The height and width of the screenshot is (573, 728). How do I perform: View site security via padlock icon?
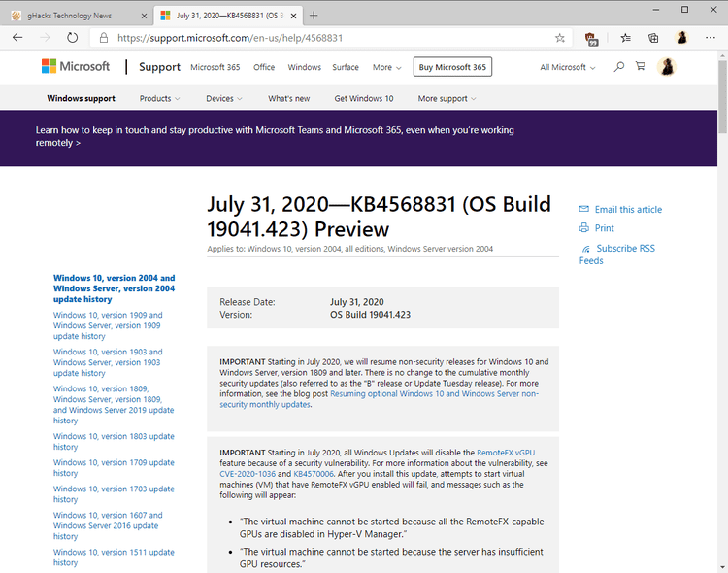[104, 38]
